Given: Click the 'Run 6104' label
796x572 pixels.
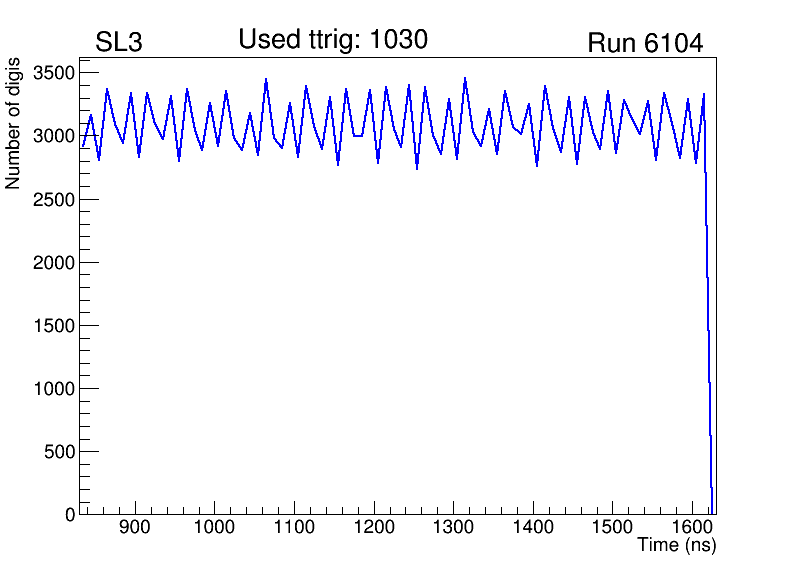Looking at the screenshot, I should point(644,44).
